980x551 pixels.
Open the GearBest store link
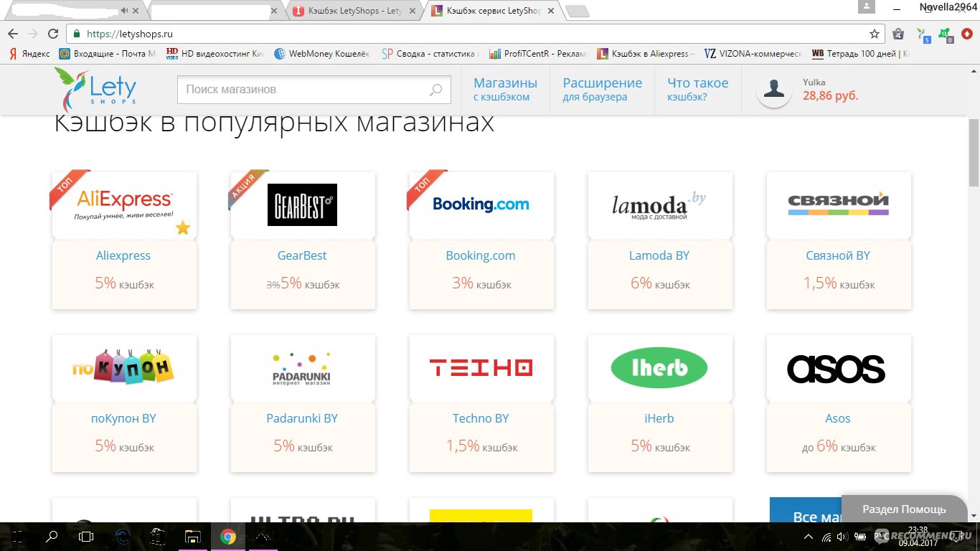(302, 255)
